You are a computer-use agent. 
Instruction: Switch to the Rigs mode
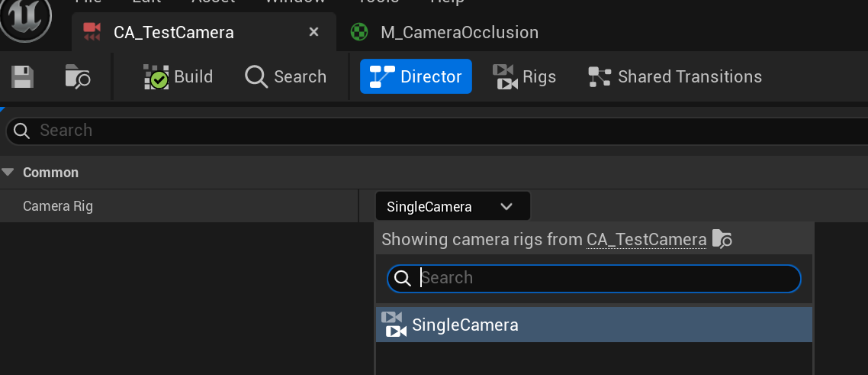pyautogui.click(x=525, y=76)
